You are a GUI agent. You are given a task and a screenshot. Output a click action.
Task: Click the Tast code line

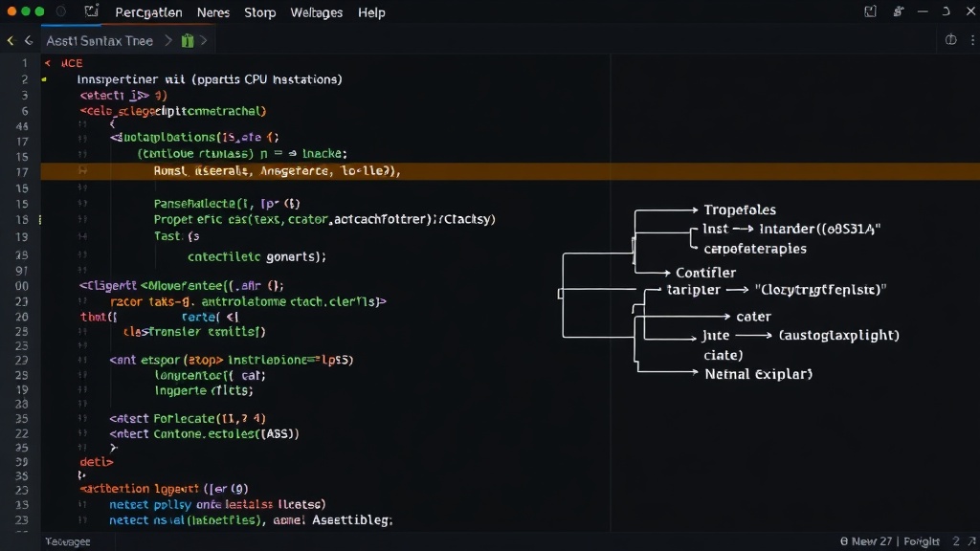[x=177, y=236]
